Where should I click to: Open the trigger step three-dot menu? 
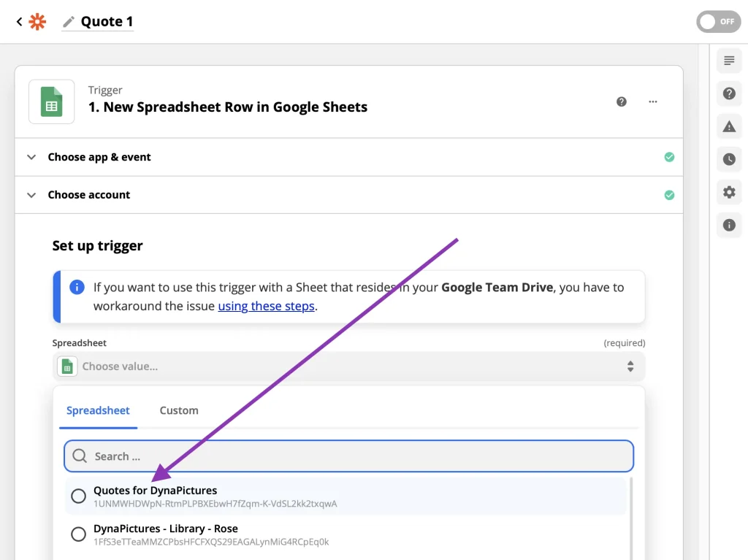click(652, 101)
